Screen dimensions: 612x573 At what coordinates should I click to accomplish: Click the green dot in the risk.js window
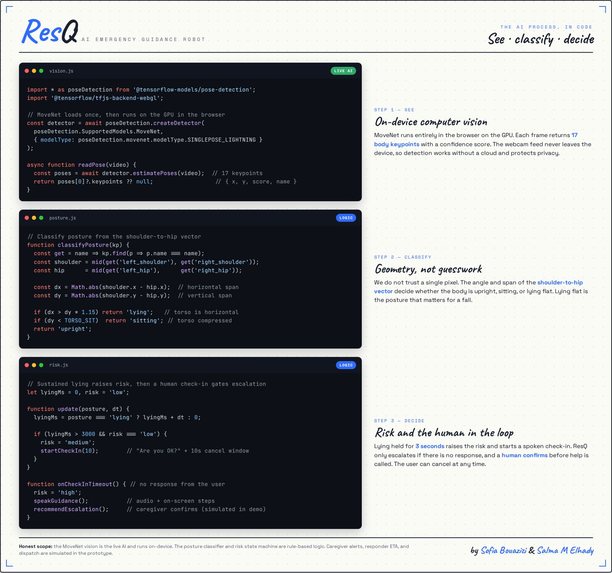pos(41,365)
